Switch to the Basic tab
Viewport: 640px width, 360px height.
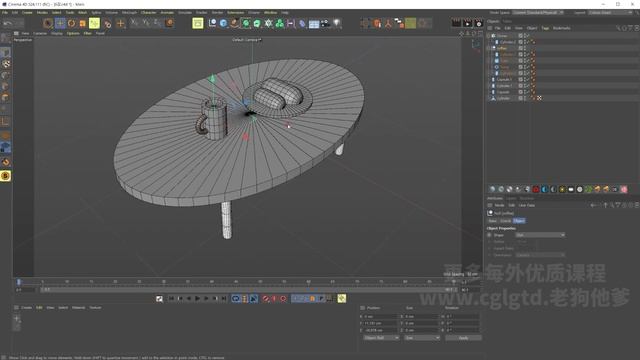point(493,221)
